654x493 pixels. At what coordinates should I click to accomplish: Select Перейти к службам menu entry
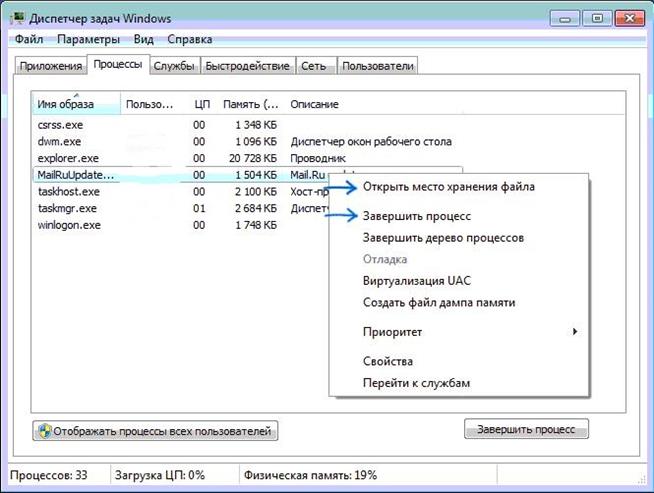pyautogui.click(x=416, y=383)
